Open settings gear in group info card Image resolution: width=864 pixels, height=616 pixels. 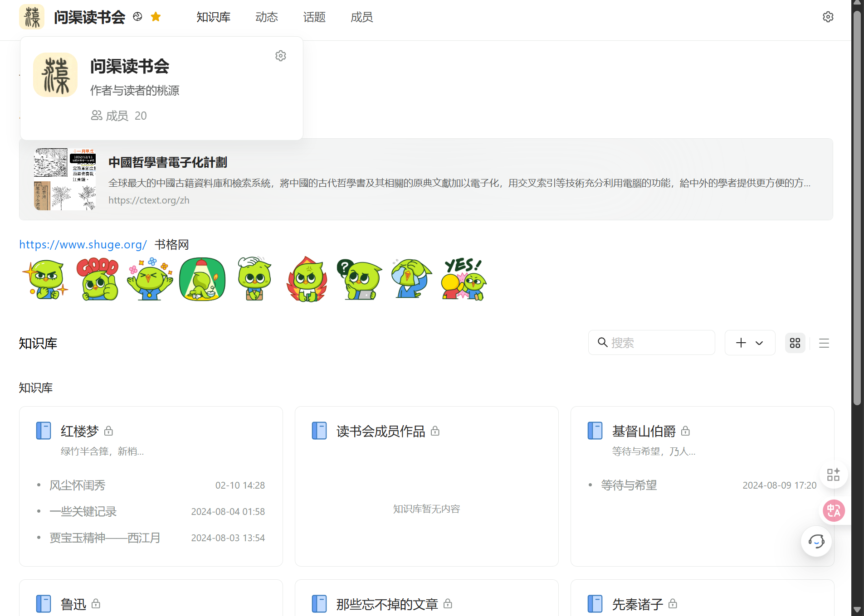[281, 56]
